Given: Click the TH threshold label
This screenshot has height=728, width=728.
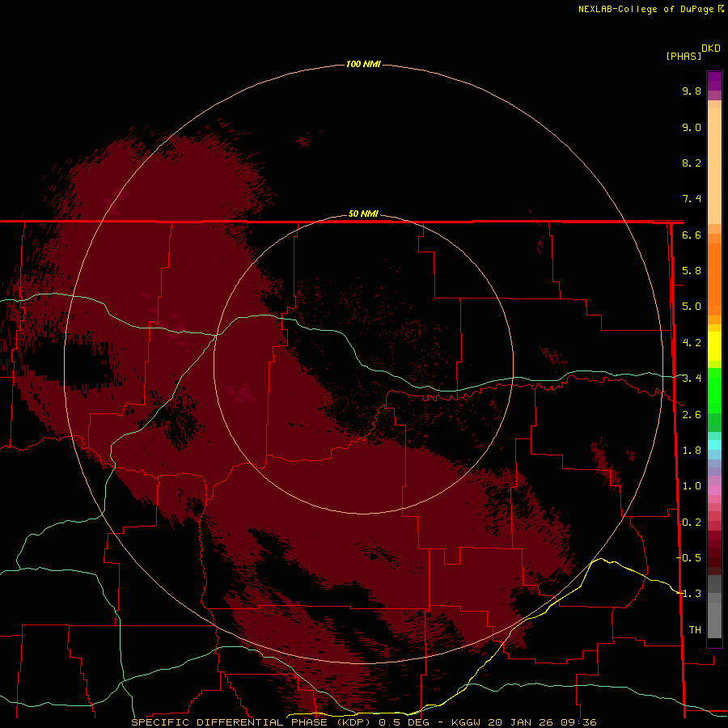Looking at the screenshot, I should 695,630.
